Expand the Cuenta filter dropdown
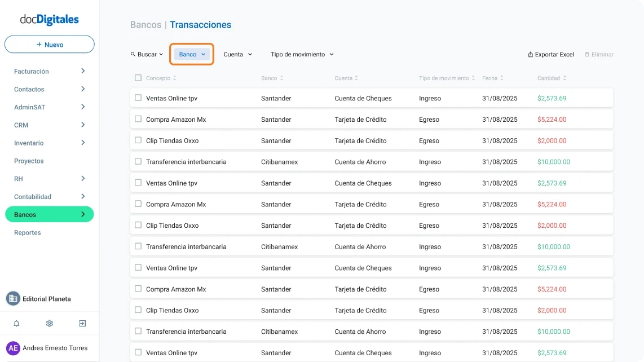 237,54
